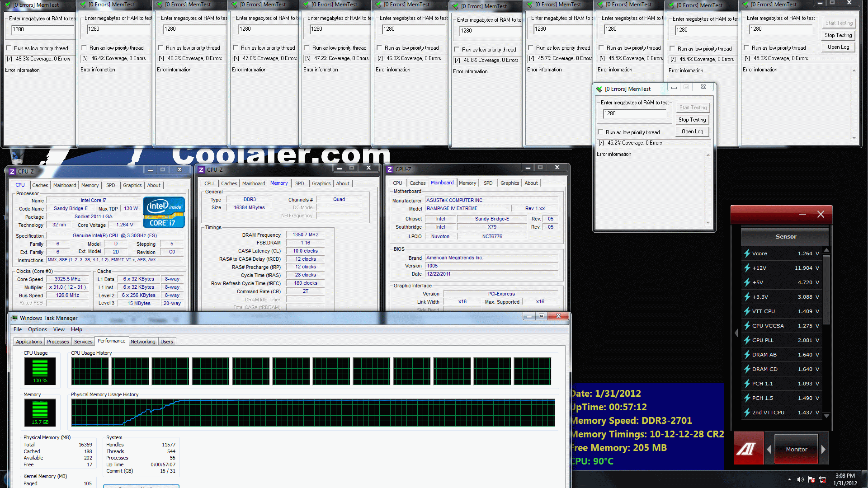Click the CPU VCCSA sensor lightning icon
Viewport: 868px width, 488px height.
point(747,326)
